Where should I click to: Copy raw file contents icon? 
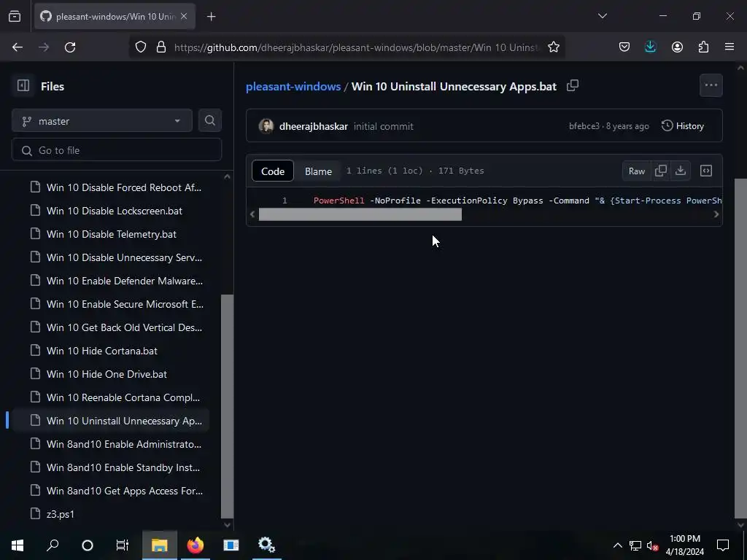click(661, 171)
